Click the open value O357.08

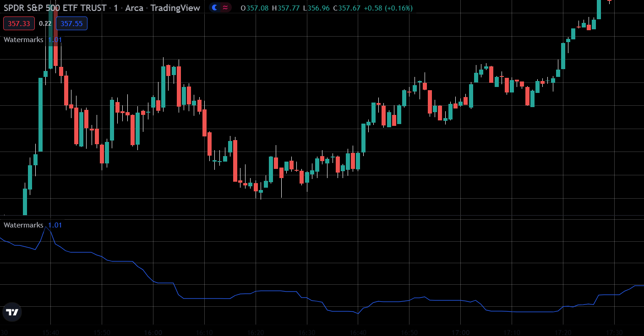(255, 8)
